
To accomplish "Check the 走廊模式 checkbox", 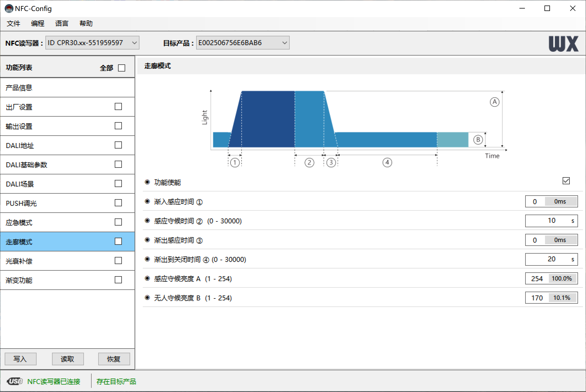I will (x=118, y=241).
